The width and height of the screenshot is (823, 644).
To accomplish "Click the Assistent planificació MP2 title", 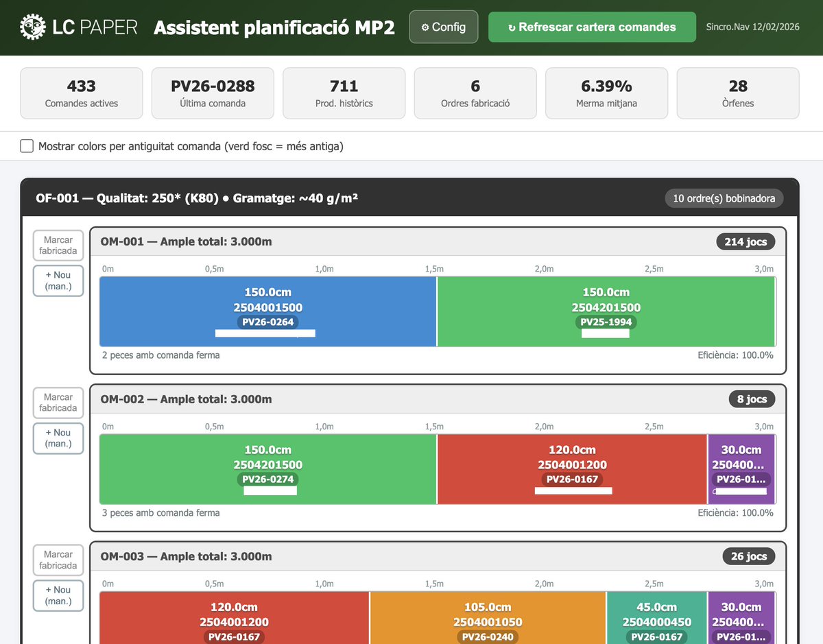I will pyautogui.click(x=274, y=27).
